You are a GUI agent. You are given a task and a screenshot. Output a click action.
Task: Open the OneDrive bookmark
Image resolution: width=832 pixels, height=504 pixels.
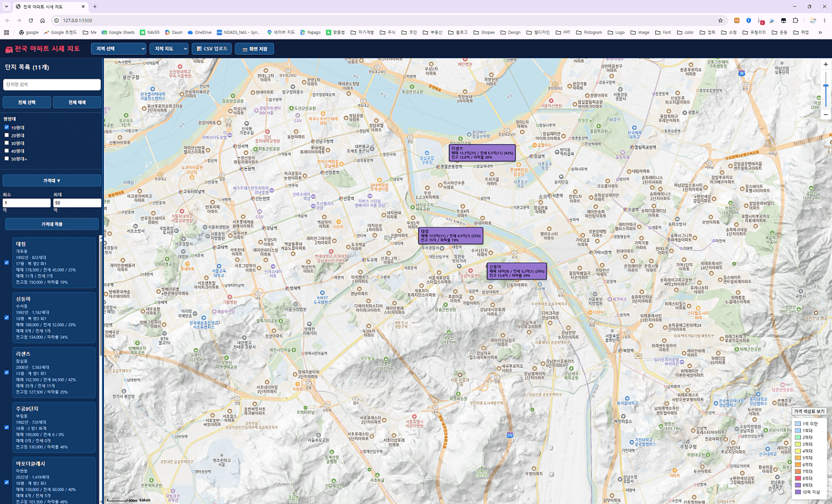(199, 32)
